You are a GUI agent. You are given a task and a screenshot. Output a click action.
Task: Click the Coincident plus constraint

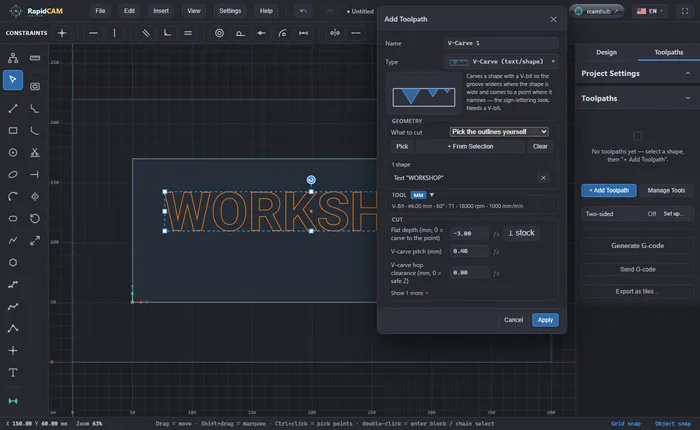tap(62, 33)
